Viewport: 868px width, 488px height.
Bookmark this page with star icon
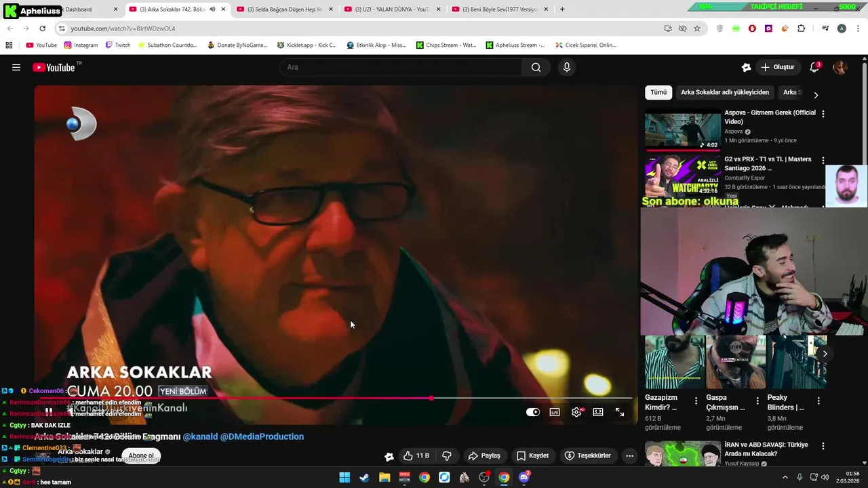(x=697, y=28)
